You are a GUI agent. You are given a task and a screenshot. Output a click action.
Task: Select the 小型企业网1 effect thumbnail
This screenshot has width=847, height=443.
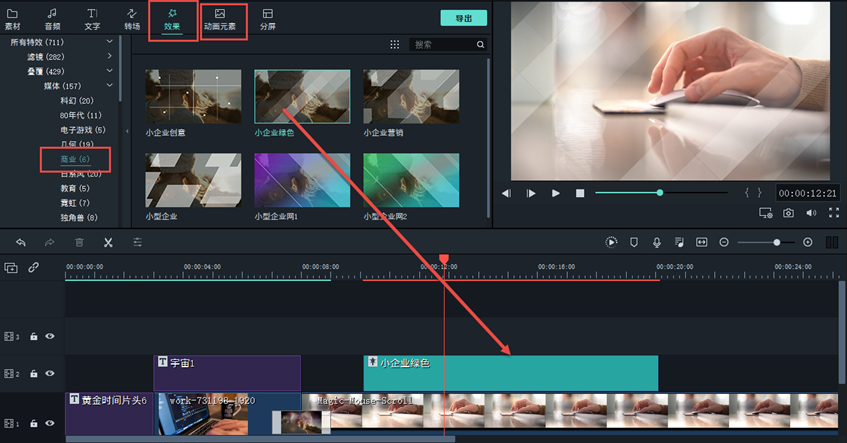pos(302,180)
